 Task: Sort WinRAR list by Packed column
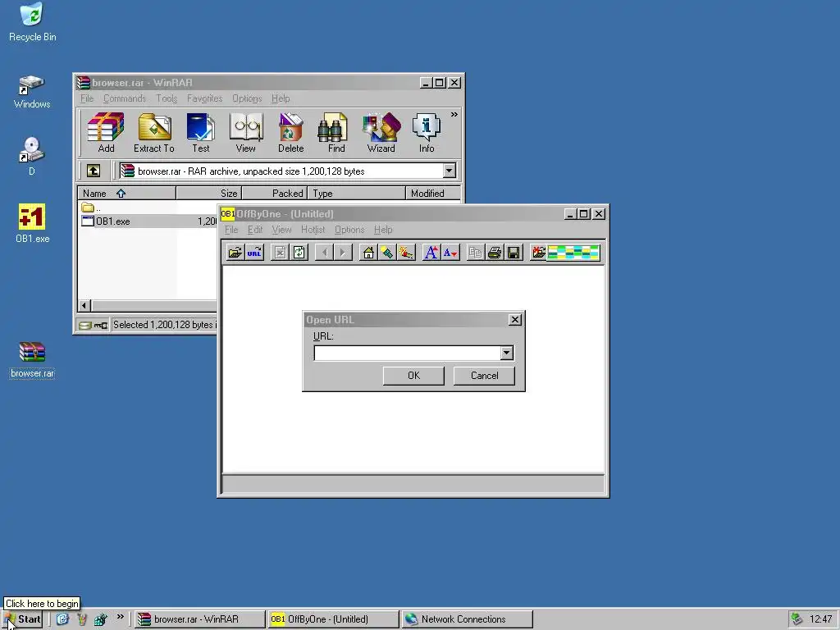point(275,193)
